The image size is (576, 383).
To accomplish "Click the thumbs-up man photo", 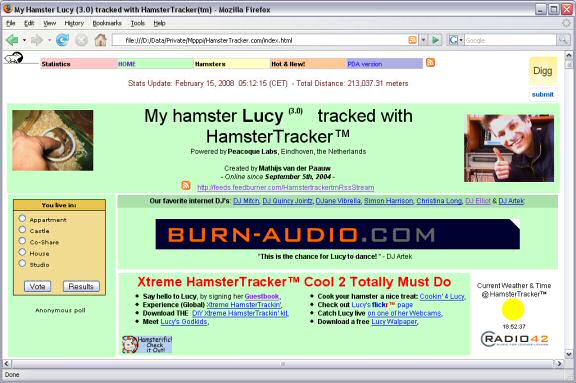I will pos(509,148).
